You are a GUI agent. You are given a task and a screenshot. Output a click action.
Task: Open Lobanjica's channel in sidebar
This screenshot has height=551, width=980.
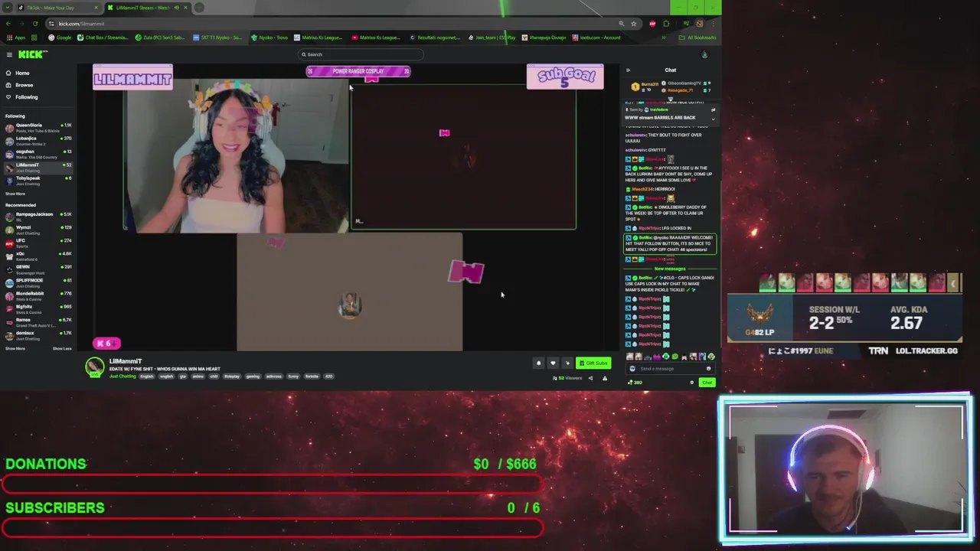tap(38, 140)
